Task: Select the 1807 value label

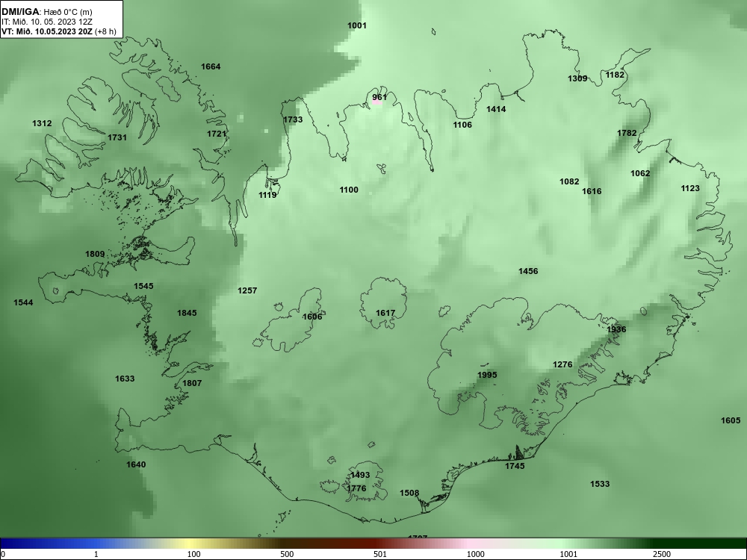Action: click(192, 383)
